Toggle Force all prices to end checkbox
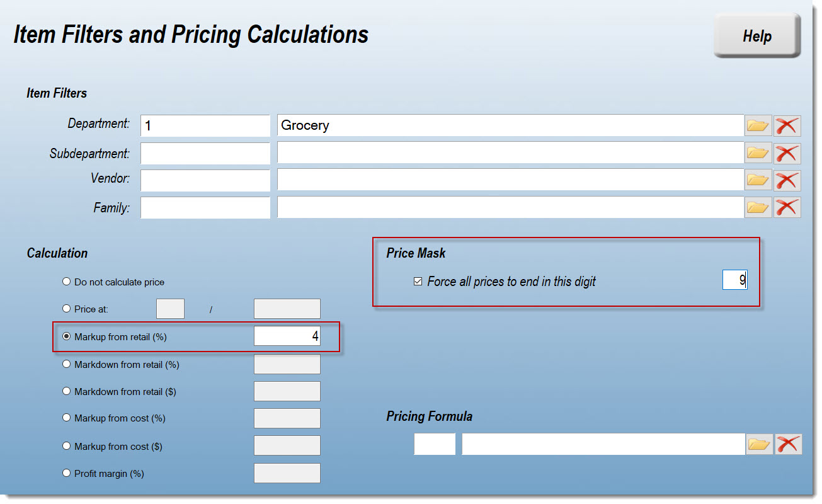Image resolution: width=822 pixels, height=504 pixels. pyautogui.click(x=418, y=282)
